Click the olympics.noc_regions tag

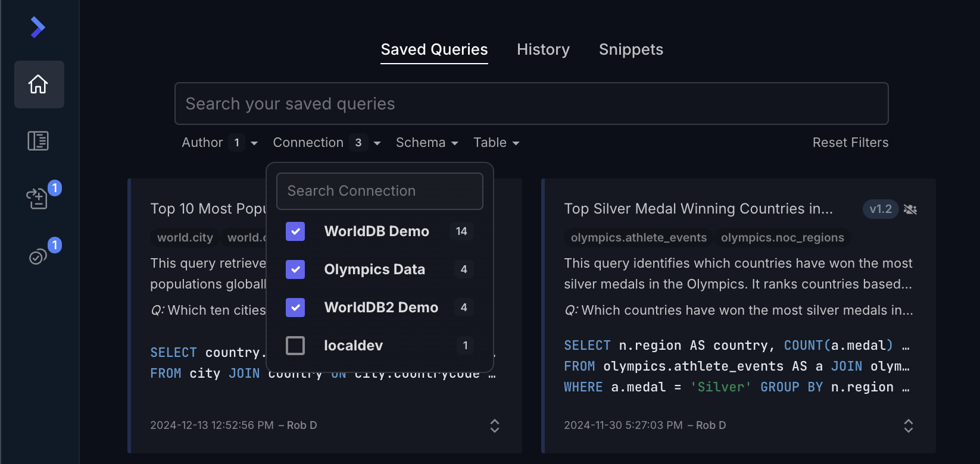point(782,237)
